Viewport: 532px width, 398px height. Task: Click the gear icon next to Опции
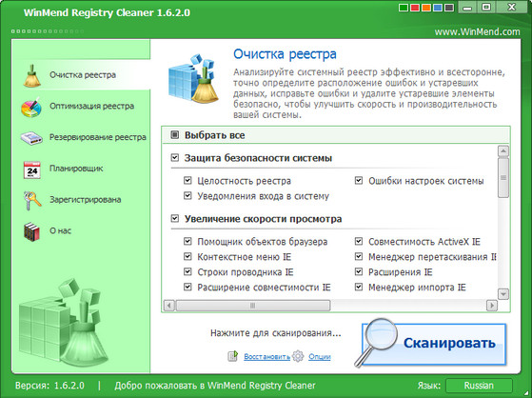click(298, 356)
